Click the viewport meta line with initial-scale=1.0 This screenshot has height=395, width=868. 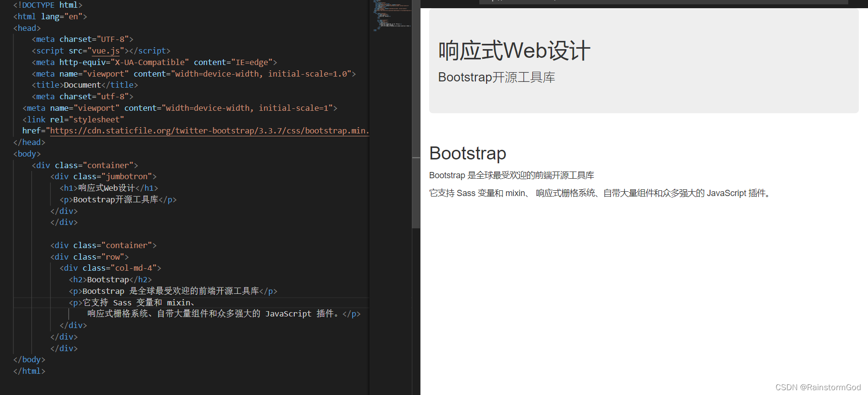194,74
